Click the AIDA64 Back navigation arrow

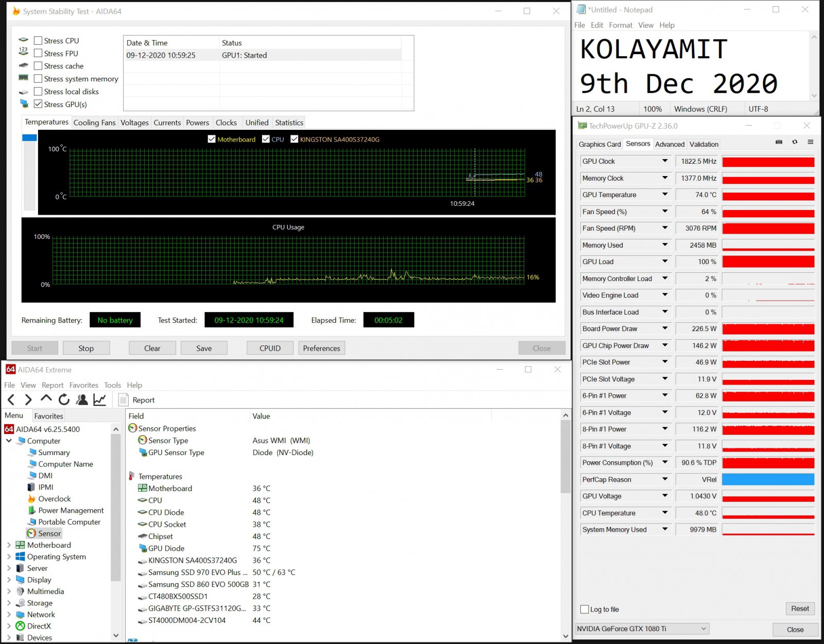pos(11,399)
